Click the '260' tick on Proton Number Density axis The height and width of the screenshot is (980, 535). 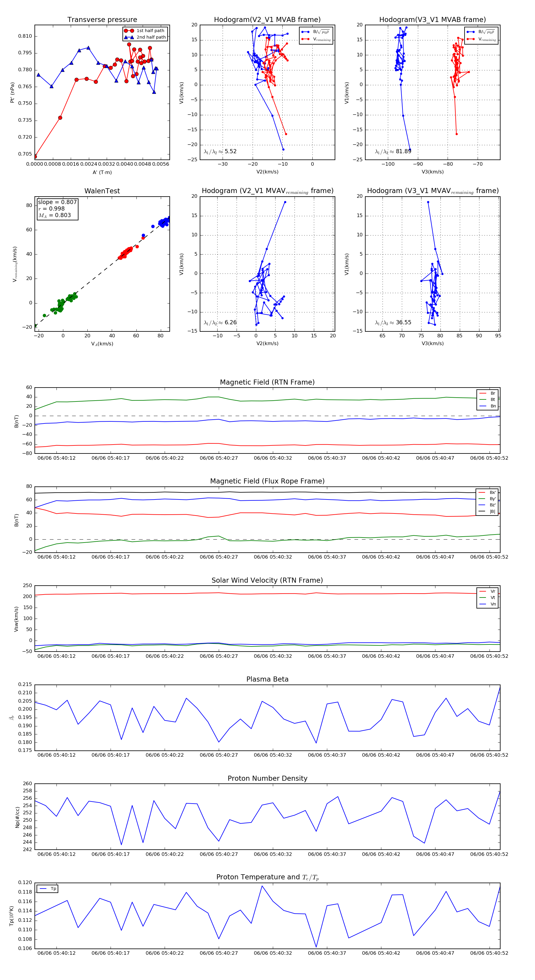coord(28,783)
